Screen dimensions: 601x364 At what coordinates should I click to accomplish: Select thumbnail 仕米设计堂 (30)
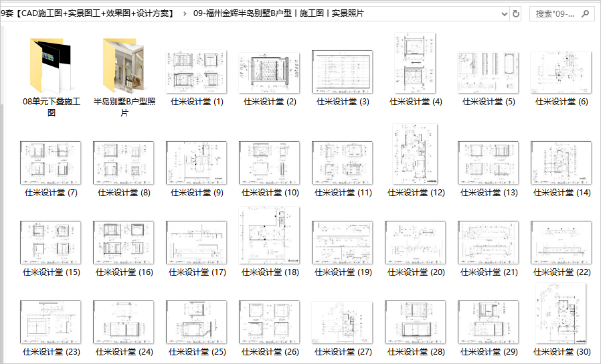click(561, 313)
